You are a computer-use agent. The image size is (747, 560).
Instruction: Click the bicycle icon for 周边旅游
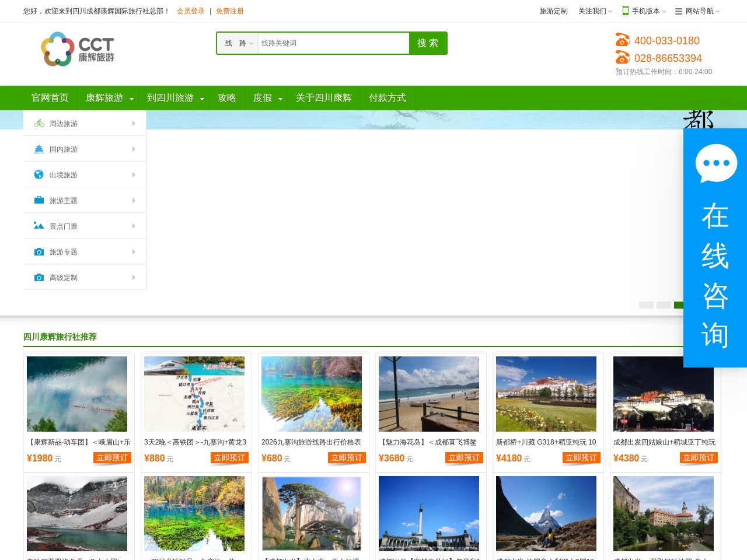click(x=39, y=124)
